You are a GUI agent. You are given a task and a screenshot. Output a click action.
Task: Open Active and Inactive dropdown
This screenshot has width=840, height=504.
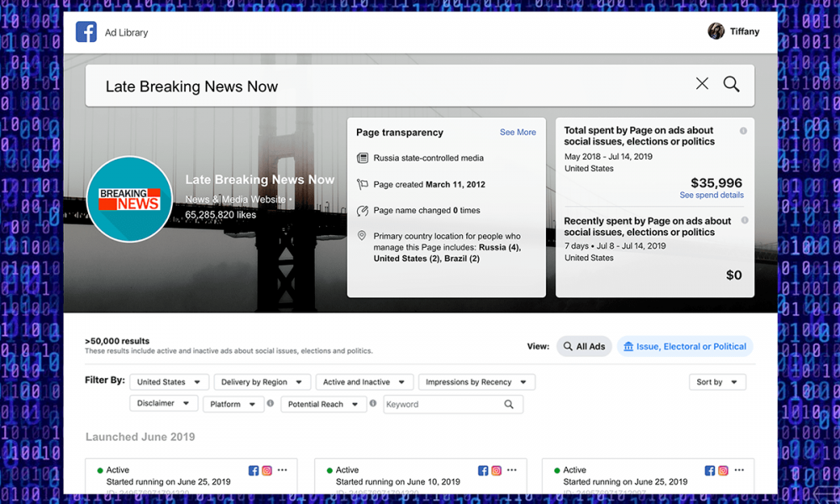point(365,382)
